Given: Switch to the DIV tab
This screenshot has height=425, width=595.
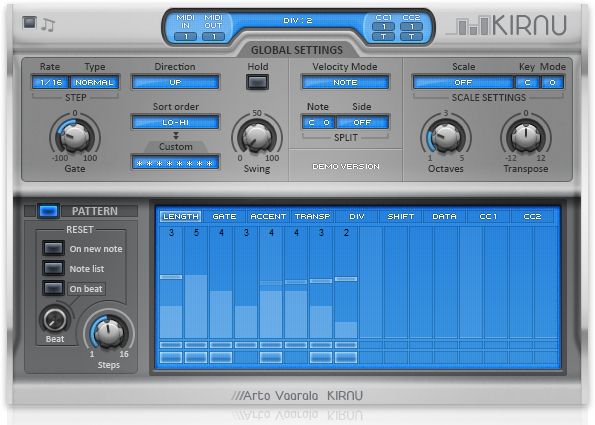Looking at the screenshot, I should (357, 216).
